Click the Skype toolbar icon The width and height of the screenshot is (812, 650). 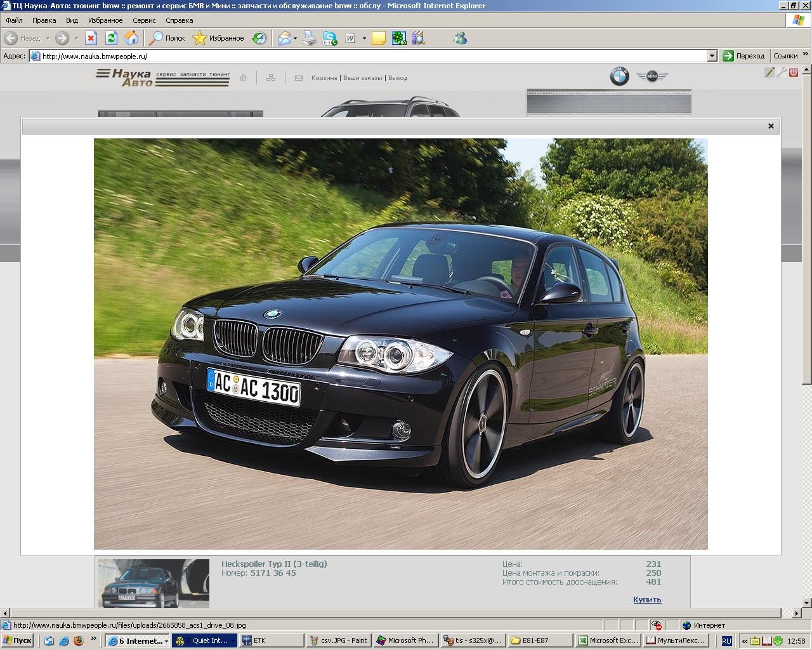330,38
